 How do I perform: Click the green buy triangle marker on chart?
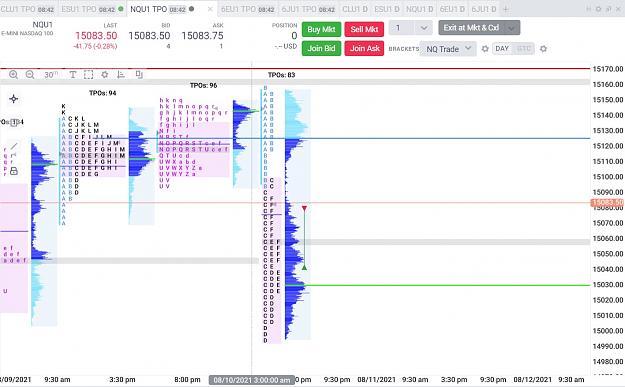[x=304, y=267]
